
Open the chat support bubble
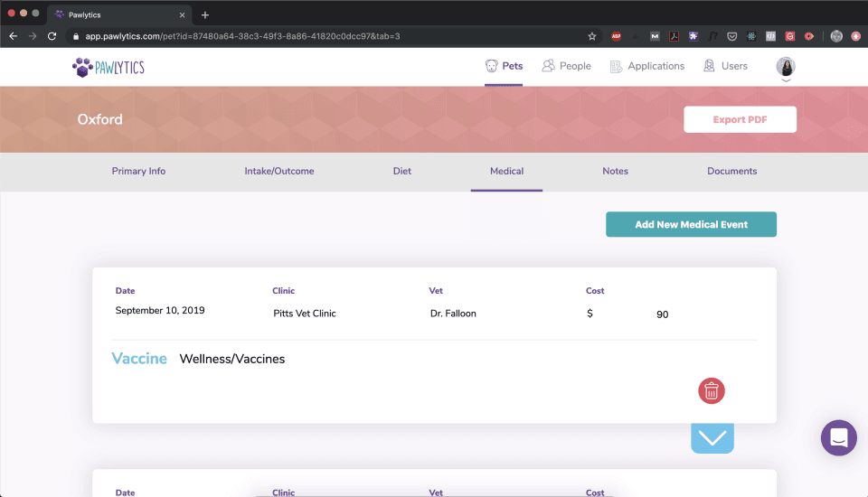tap(838, 438)
